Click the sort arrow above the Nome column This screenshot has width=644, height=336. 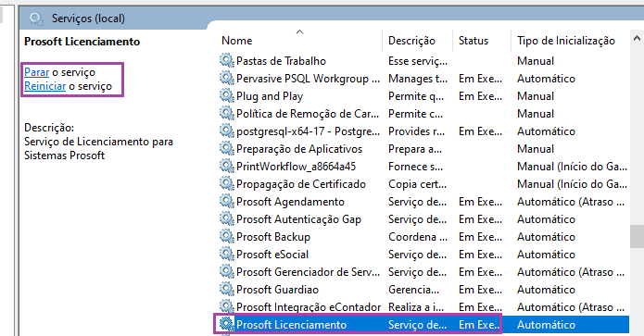pos(300,31)
